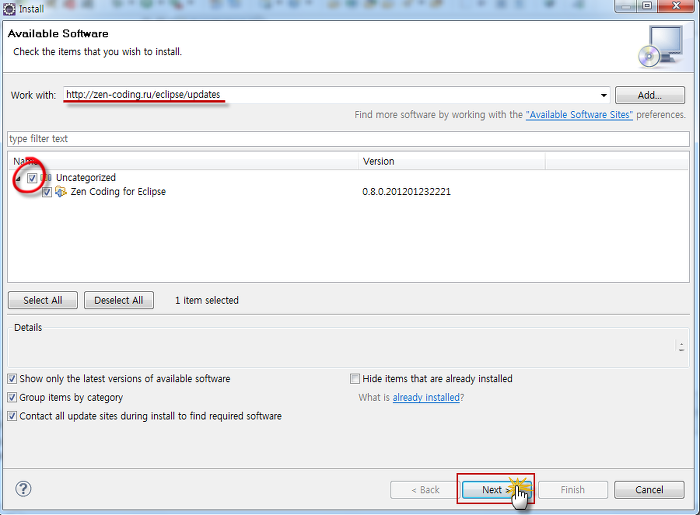
Task: Click the help question mark icon
Action: click(23, 489)
